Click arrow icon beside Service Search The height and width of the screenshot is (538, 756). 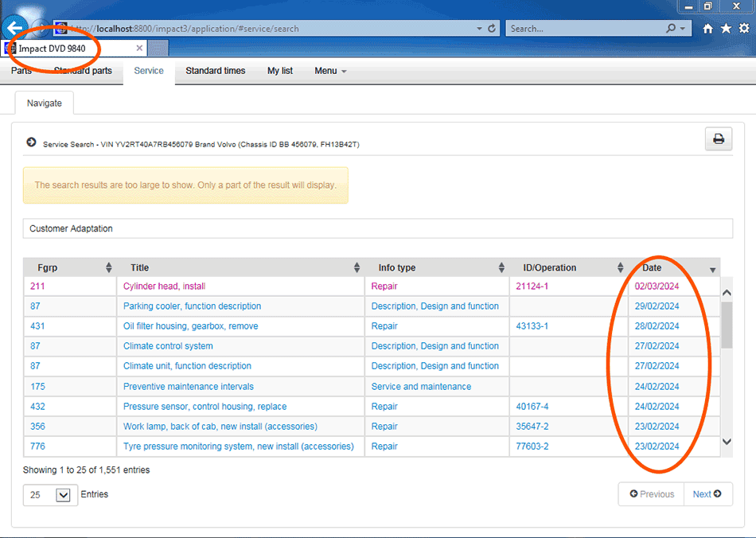[31, 142]
